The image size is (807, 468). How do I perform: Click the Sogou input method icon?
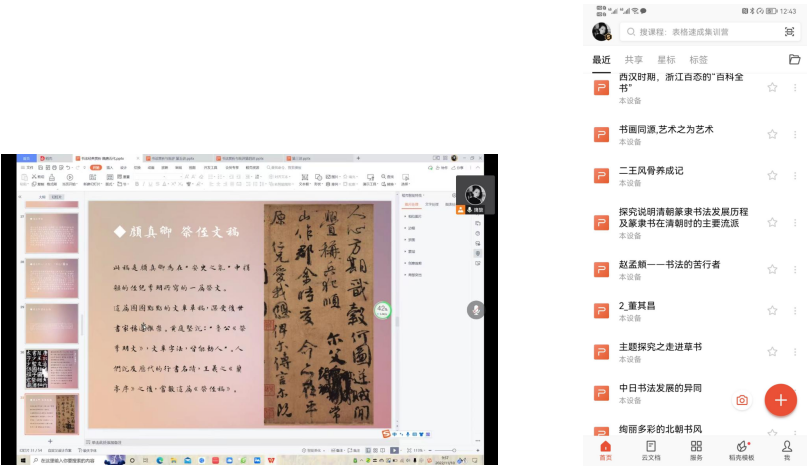click(386, 434)
